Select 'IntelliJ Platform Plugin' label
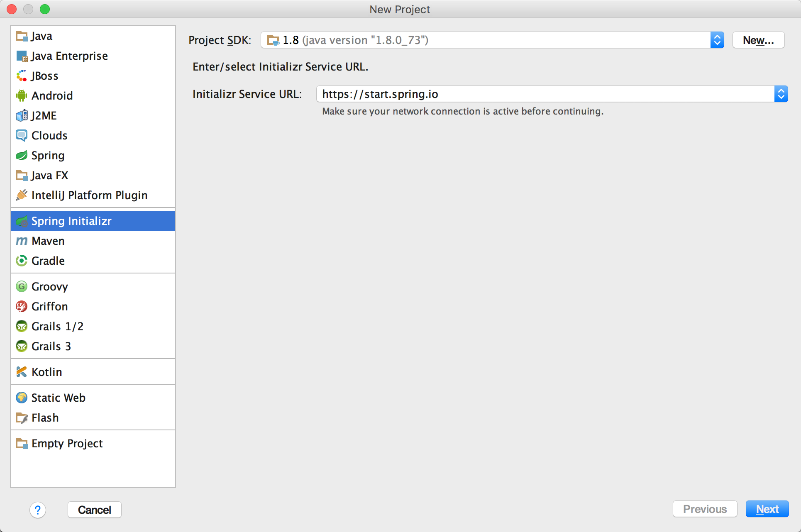The width and height of the screenshot is (801, 532). pyautogui.click(x=90, y=195)
